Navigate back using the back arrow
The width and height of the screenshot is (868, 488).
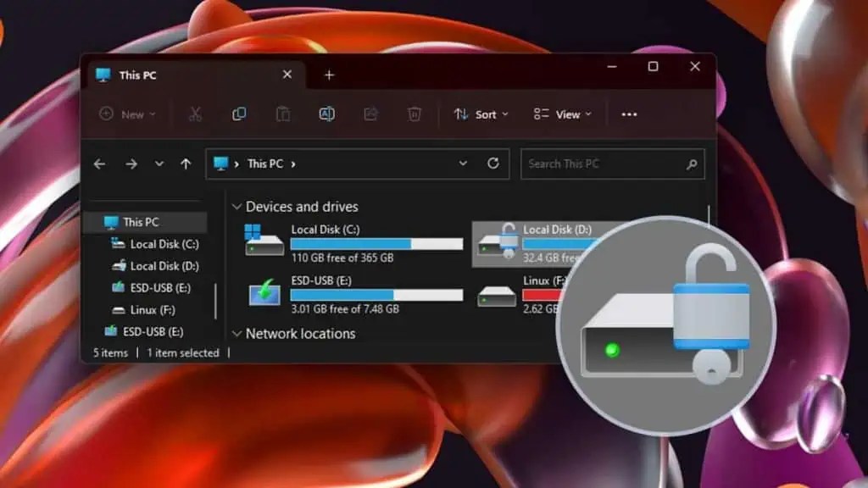click(99, 164)
